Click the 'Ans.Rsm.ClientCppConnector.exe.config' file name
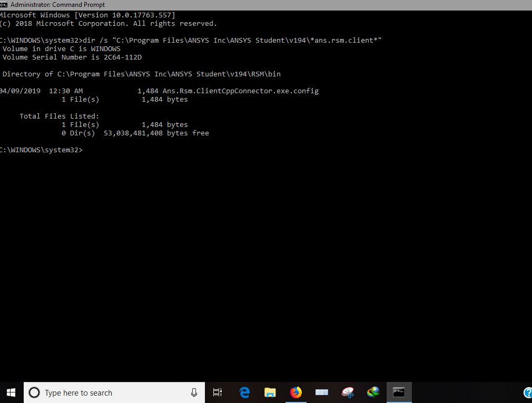This screenshot has height=403, width=532. click(x=241, y=91)
